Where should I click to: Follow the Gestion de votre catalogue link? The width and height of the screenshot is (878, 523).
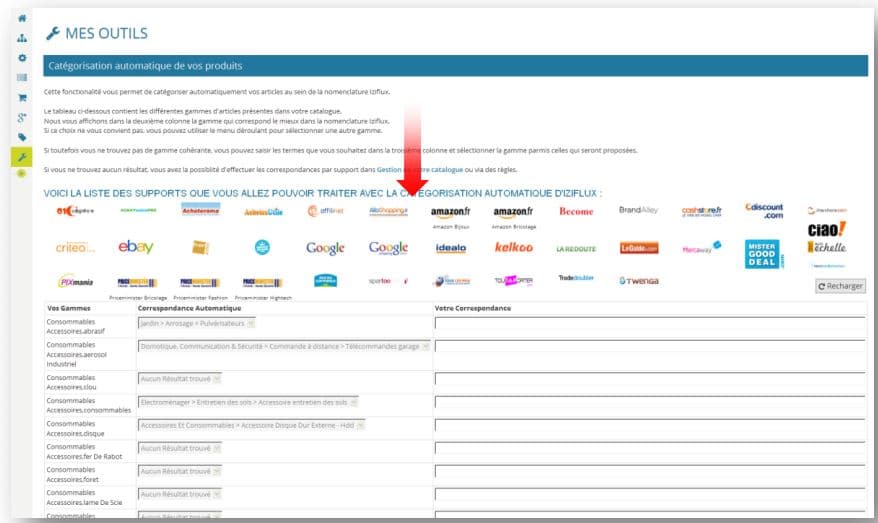(x=420, y=170)
